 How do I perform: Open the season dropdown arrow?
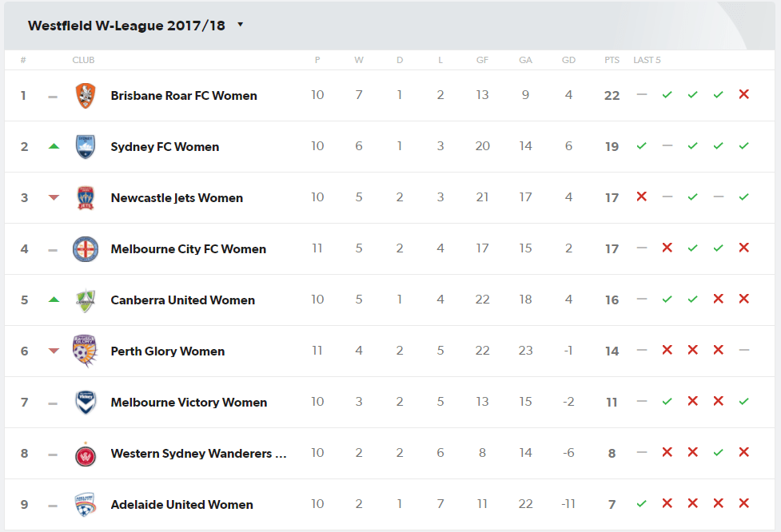coord(240,25)
